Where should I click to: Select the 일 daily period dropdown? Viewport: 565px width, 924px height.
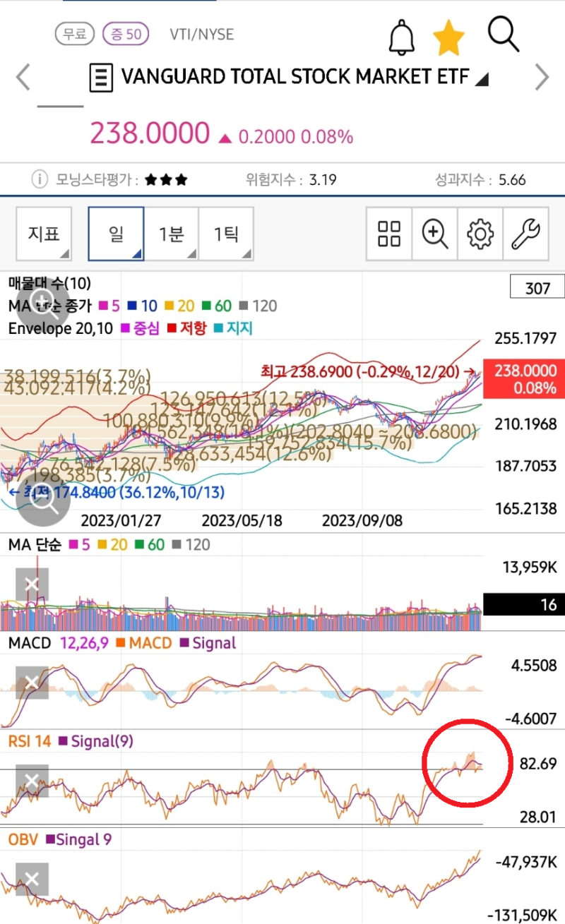116,234
